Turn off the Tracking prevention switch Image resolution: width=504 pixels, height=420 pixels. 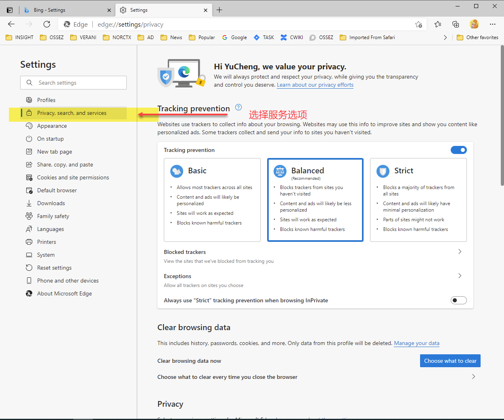coord(459,150)
